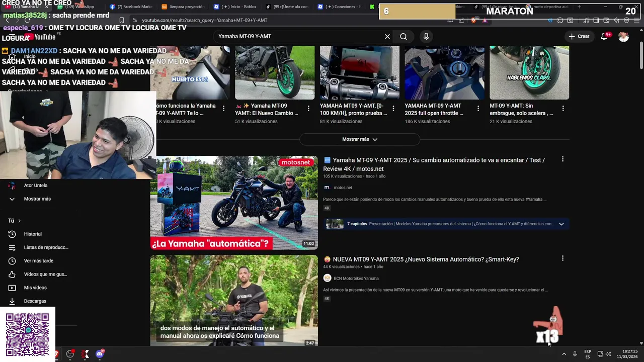Switch to the WhatsApp tab

coord(79,7)
